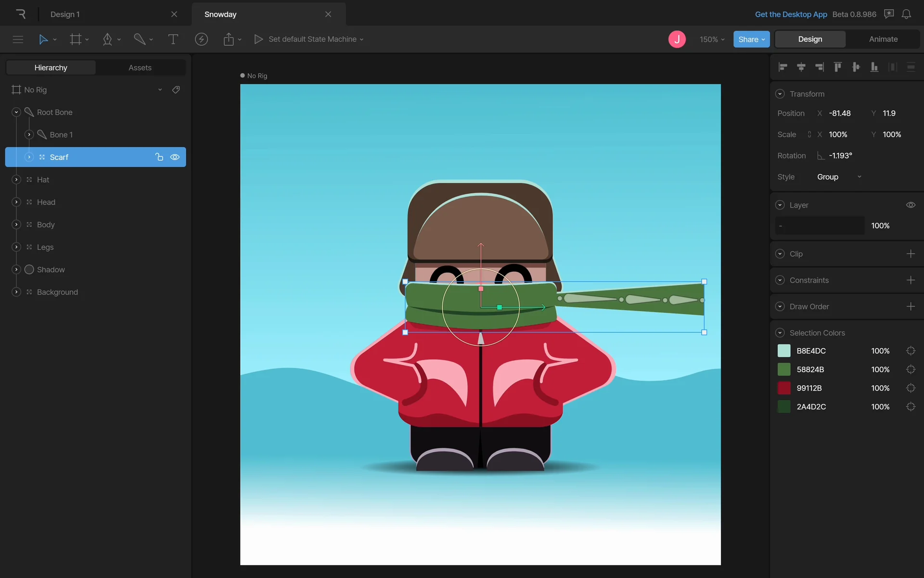Image resolution: width=924 pixels, height=578 pixels.
Task: Click the tag icon beside No Rig
Action: point(176,90)
